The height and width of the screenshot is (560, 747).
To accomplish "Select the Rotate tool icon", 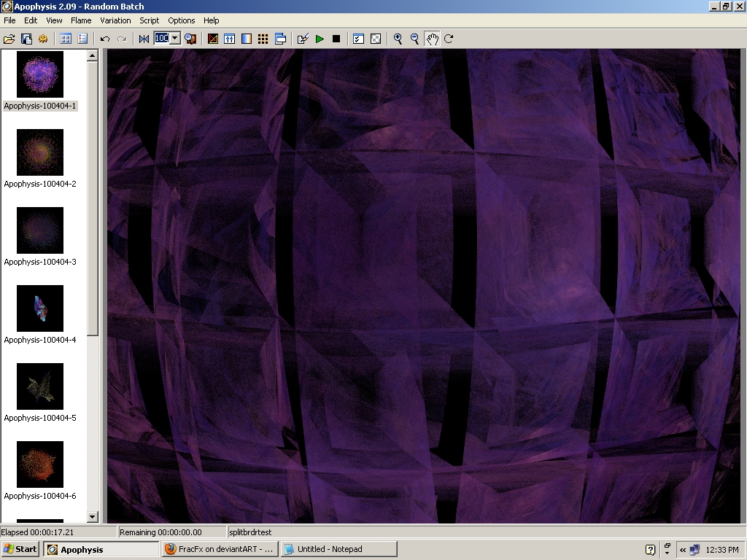I will pyautogui.click(x=449, y=39).
